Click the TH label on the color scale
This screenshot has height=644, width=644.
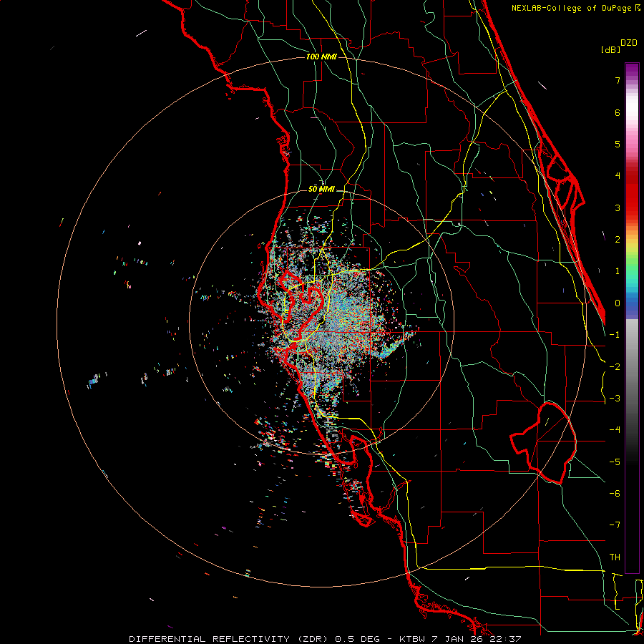tap(615, 557)
